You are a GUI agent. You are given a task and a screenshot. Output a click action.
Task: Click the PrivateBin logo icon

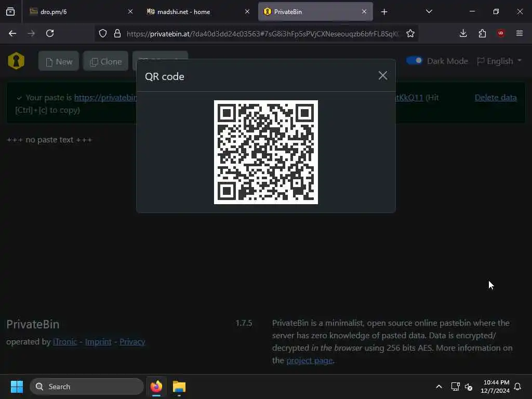16,61
